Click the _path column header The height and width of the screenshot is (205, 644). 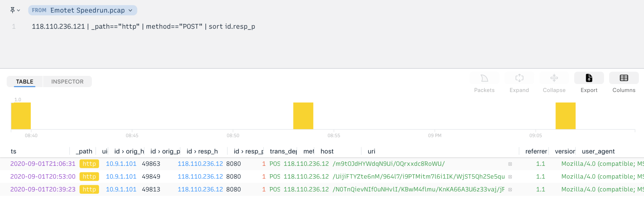84,151
